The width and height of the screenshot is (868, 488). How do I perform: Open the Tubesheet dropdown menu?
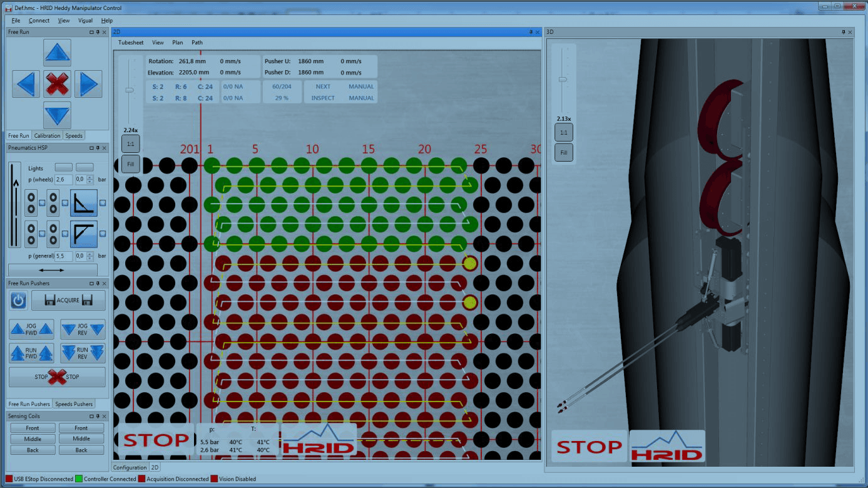coord(131,43)
